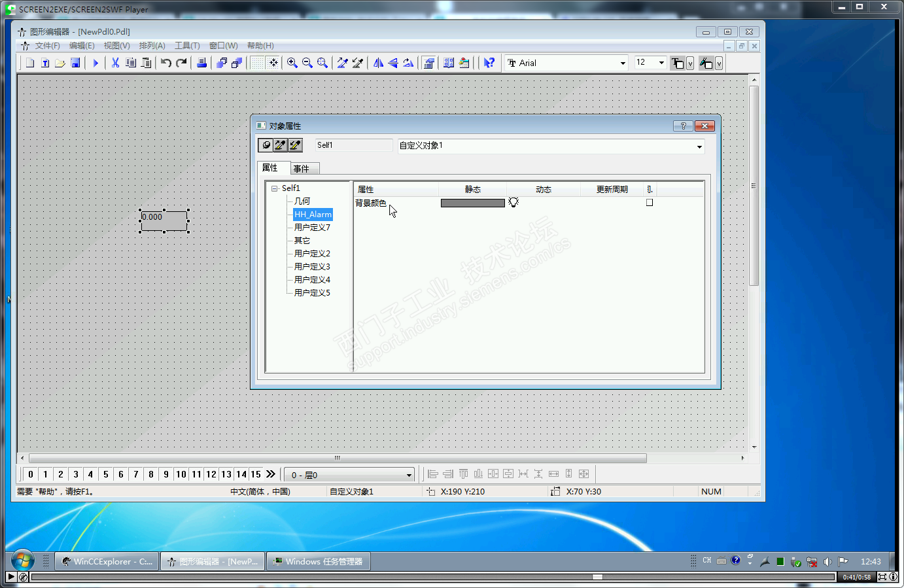Screen dimensions: 904x588
Task: Click the Copy icon in the toolbar
Action: click(x=131, y=63)
